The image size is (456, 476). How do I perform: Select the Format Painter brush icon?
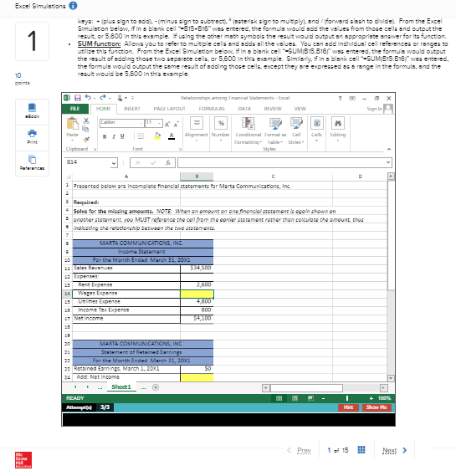(86, 140)
